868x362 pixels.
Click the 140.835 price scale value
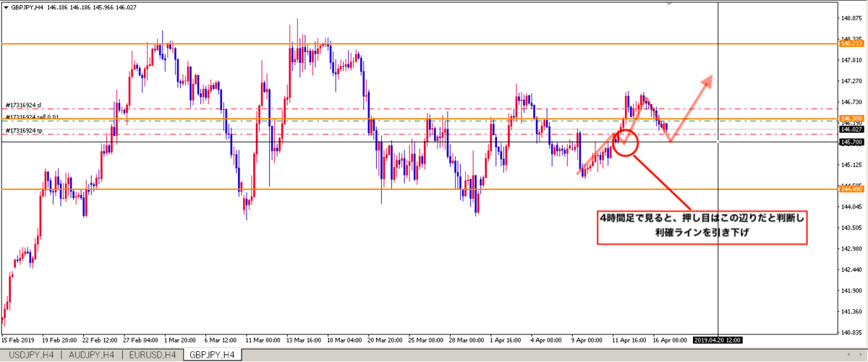point(850,333)
